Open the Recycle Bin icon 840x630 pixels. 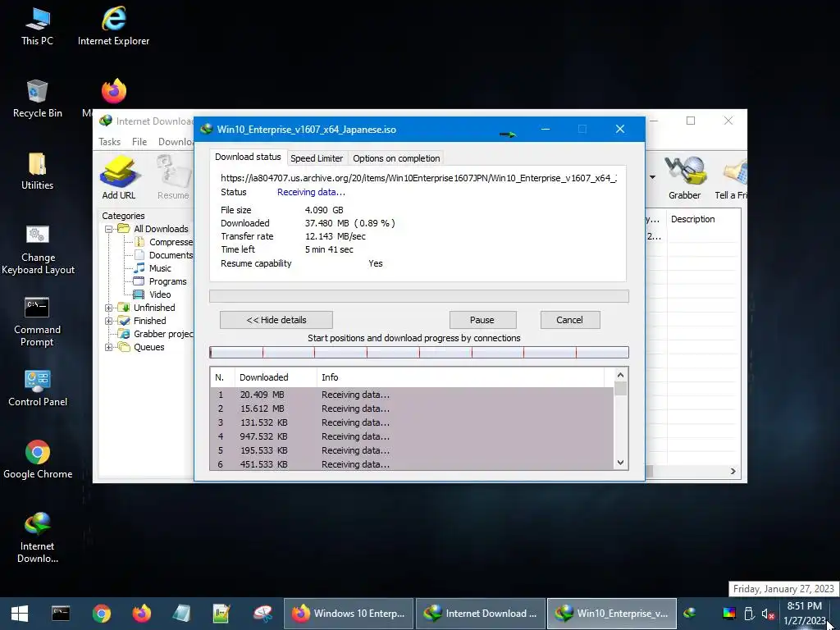(x=37, y=99)
